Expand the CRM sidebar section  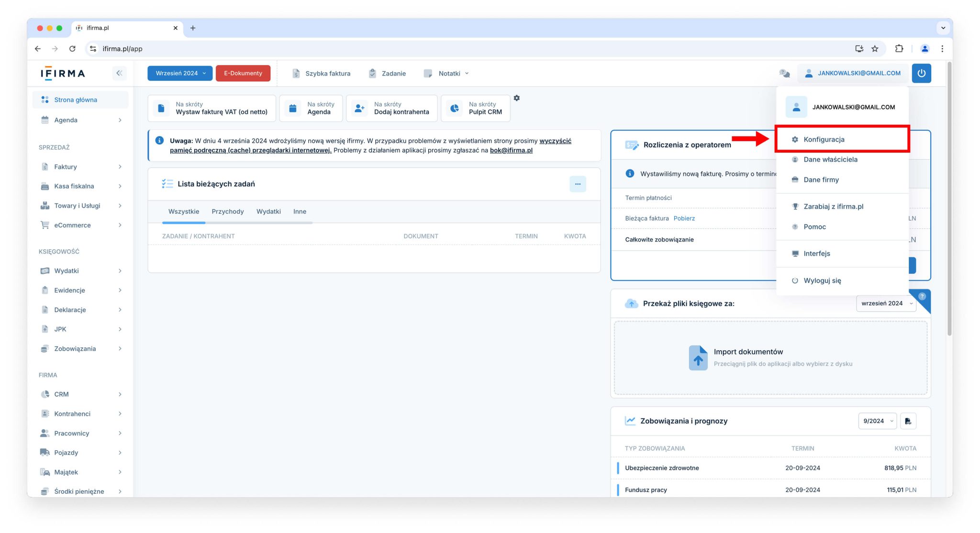pyautogui.click(x=81, y=394)
